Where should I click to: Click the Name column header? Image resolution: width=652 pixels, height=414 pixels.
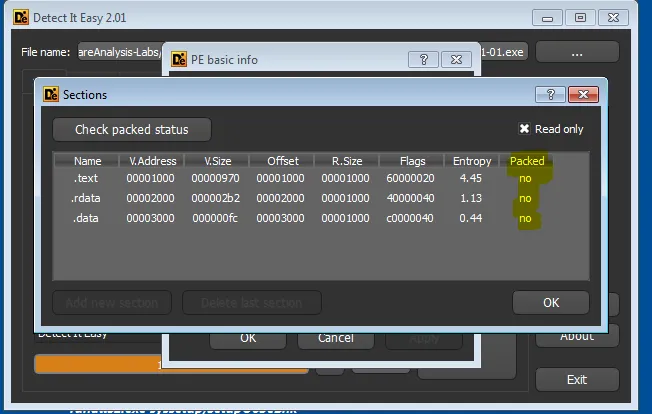point(87,161)
